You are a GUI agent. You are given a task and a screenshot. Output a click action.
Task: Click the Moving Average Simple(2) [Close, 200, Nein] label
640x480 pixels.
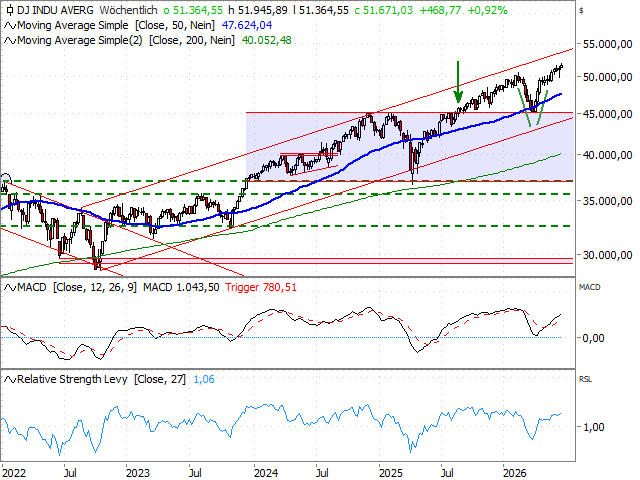pyautogui.click(x=126, y=40)
